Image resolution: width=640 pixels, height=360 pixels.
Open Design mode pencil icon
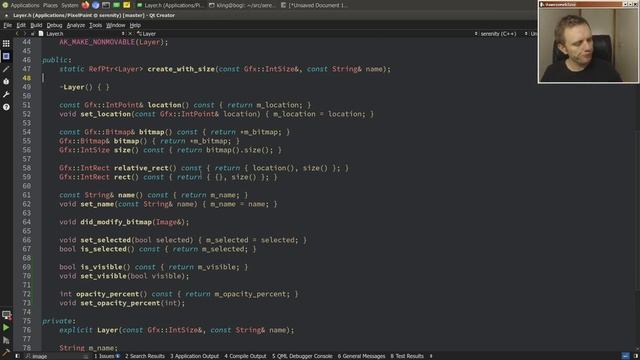pos(6,69)
